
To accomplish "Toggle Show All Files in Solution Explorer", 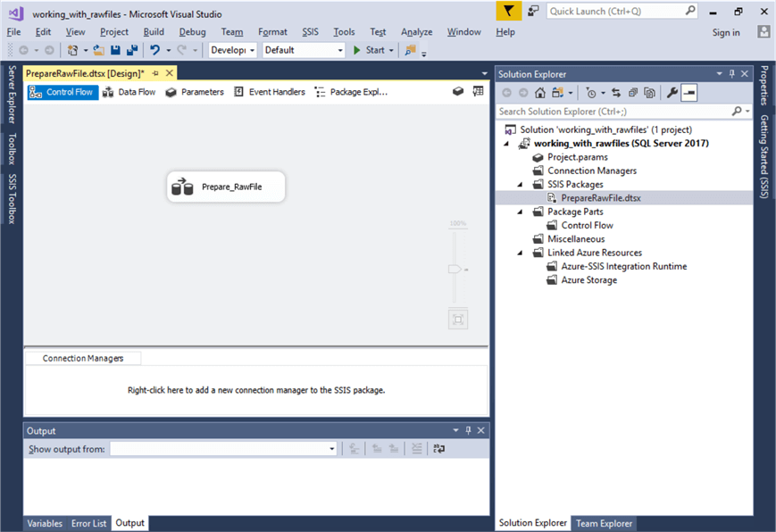I will point(650,93).
